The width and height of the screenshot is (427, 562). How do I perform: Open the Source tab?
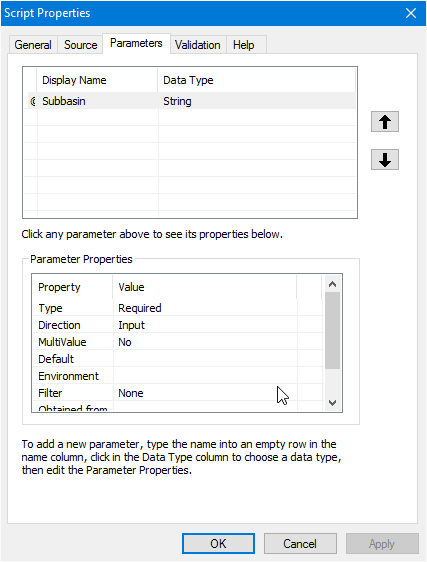pos(81,45)
